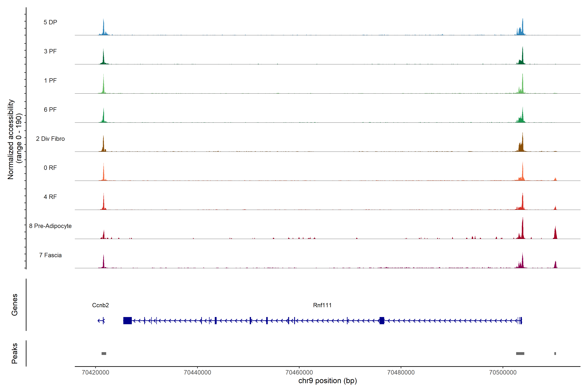Click the Genes panel label
This screenshot has width=588, height=392.
(x=15, y=305)
